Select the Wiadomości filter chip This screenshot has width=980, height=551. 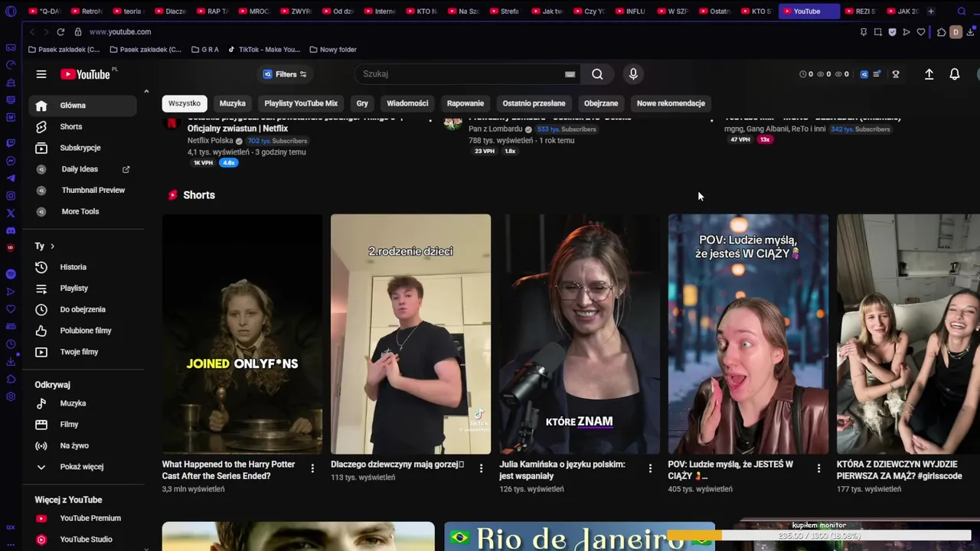407,103
